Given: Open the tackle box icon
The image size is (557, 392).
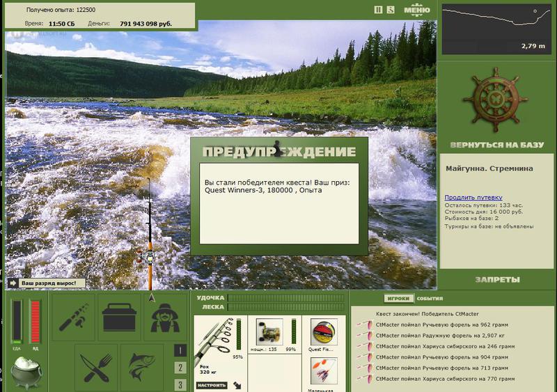Looking at the screenshot, I should [x=119, y=317].
